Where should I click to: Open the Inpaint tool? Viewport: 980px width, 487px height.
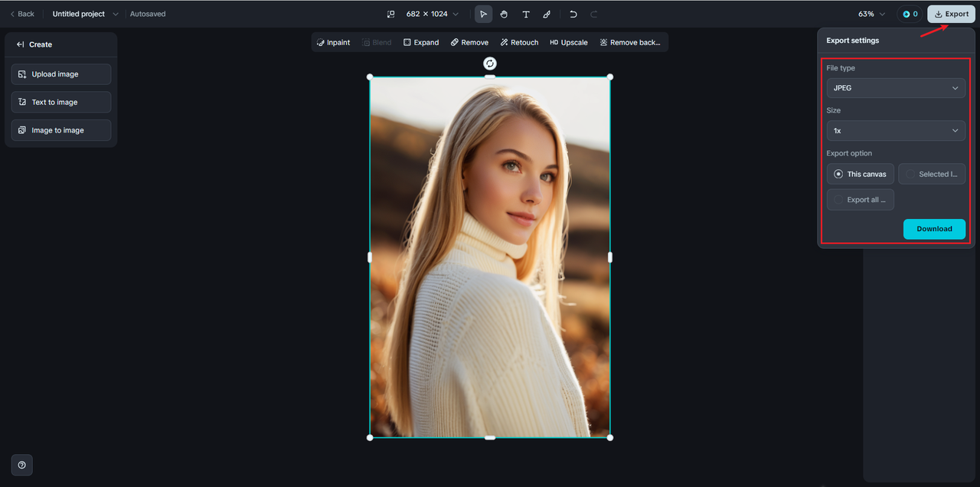pyautogui.click(x=333, y=42)
